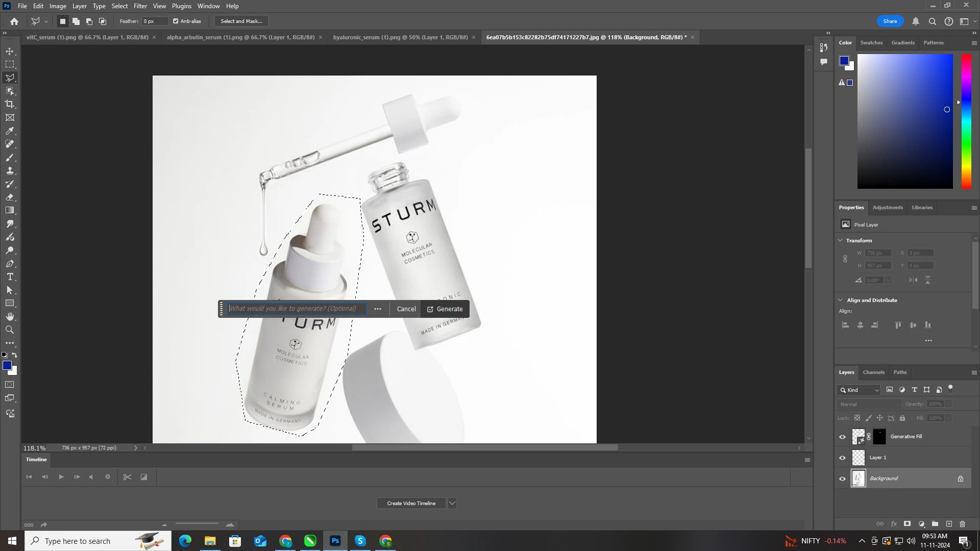
Task: Select the Crop tool
Action: (10, 104)
